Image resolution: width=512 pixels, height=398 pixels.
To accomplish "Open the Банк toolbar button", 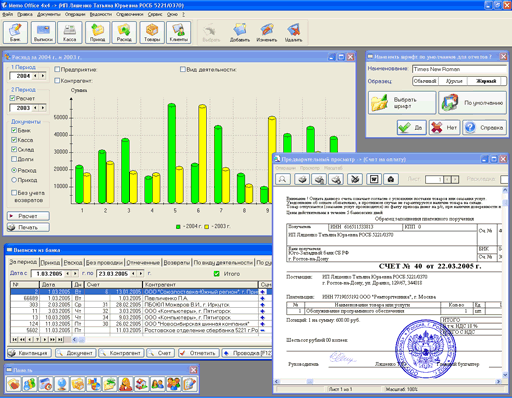I will 15,32.
